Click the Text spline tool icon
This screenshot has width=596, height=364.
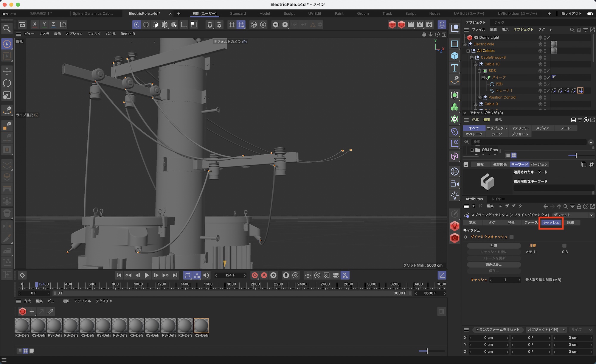pos(454,68)
